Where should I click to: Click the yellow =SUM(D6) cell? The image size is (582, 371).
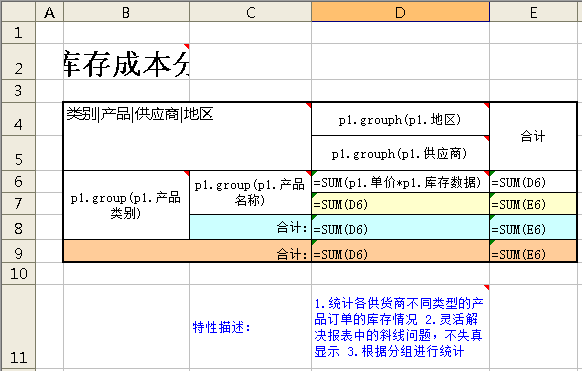[x=400, y=203]
